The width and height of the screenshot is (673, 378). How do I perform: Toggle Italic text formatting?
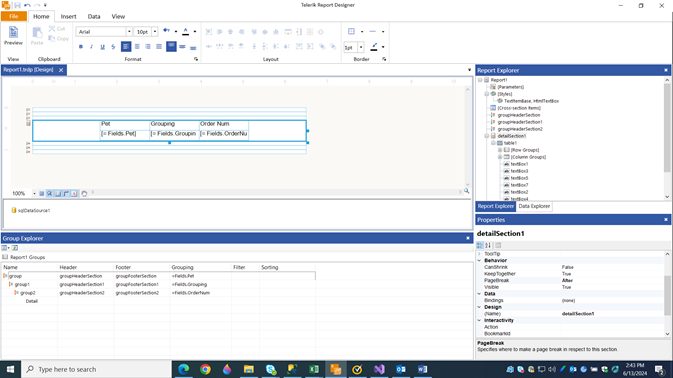click(x=91, y=47)
